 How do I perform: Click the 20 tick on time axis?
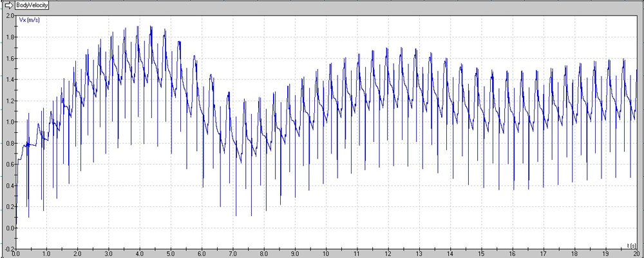(x=636, y=254)
